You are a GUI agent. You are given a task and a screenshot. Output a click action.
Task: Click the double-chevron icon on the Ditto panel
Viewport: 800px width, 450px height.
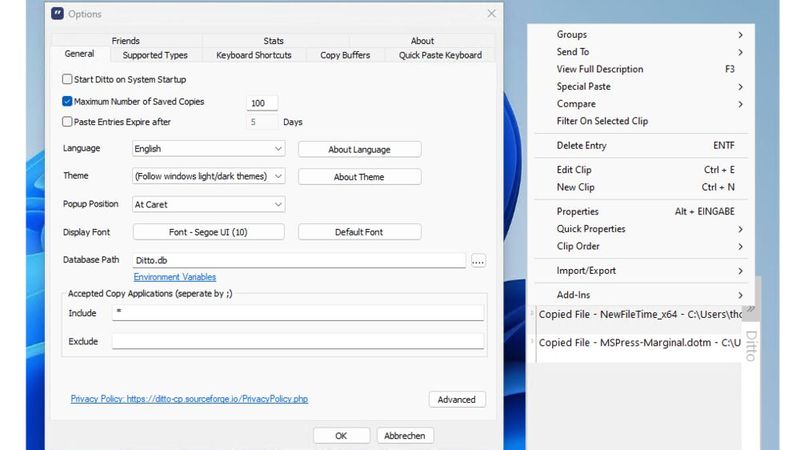pos(750,309)
